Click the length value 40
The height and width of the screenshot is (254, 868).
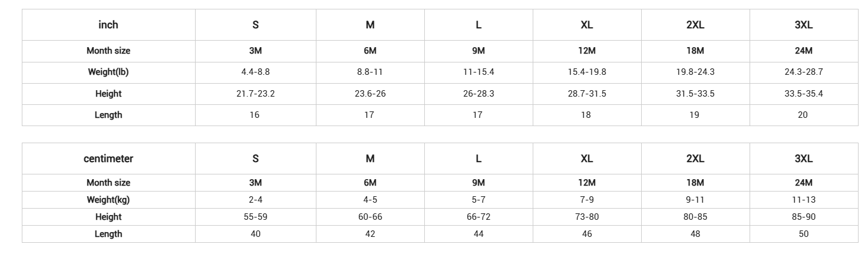click(x=255, y=234)
